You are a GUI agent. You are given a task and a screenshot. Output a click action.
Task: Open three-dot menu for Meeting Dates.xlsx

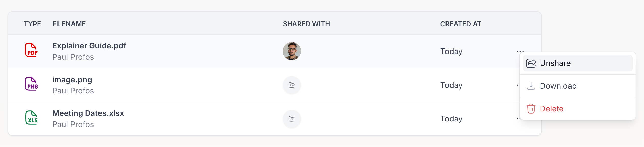[518, 119]
